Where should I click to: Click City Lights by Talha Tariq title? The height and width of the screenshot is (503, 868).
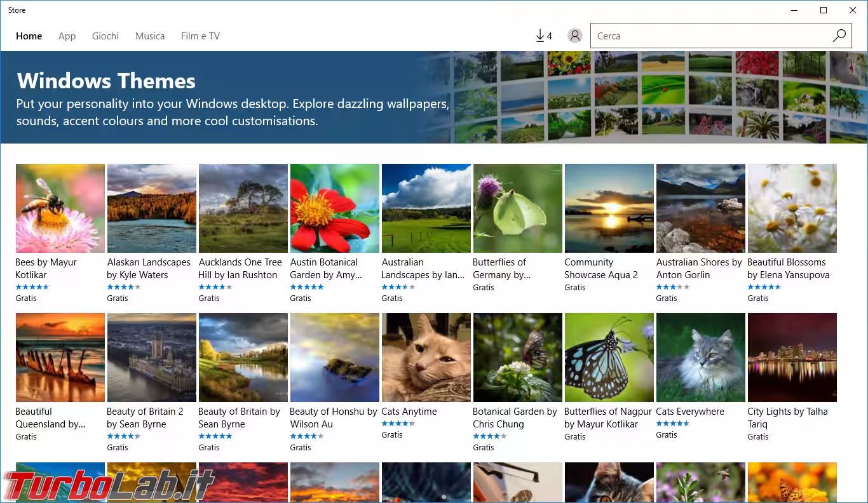pos(787,417)
